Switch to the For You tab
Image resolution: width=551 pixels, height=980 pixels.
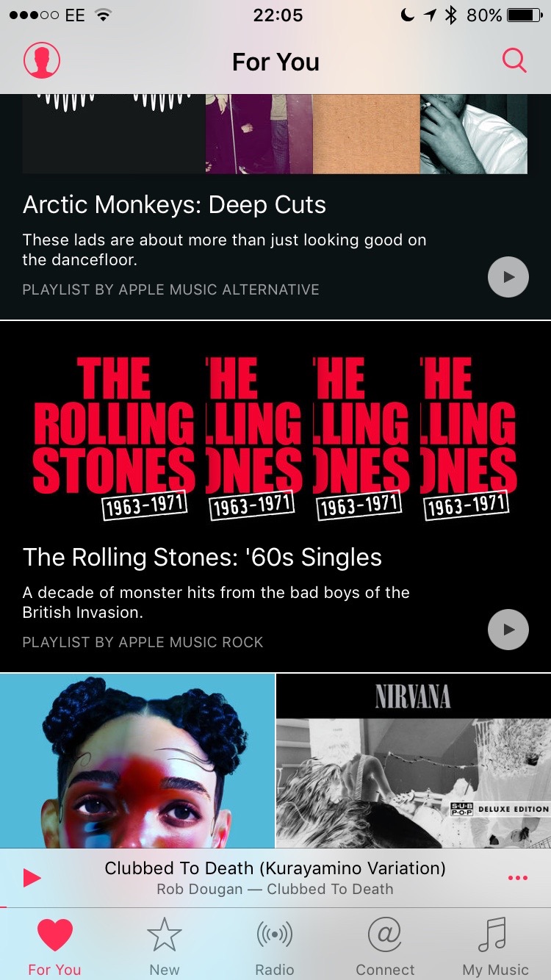click(55, 947)
